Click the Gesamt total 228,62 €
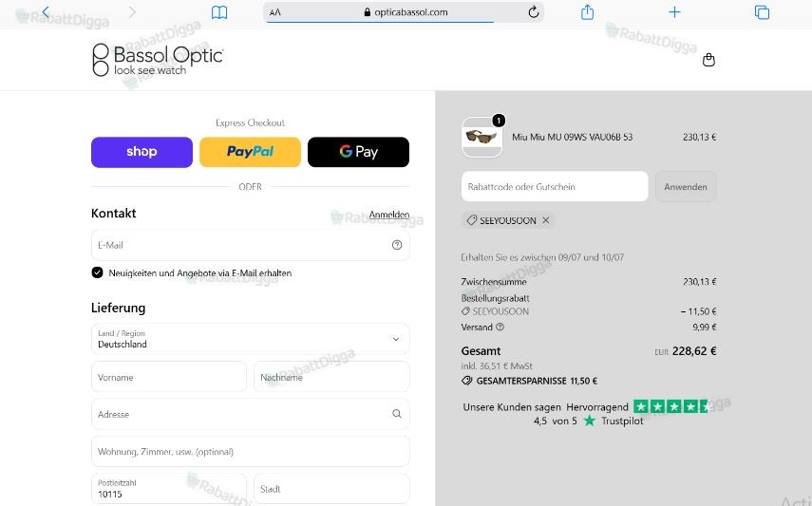The width and height of the screenshot is (812, 506). point(694,351)
